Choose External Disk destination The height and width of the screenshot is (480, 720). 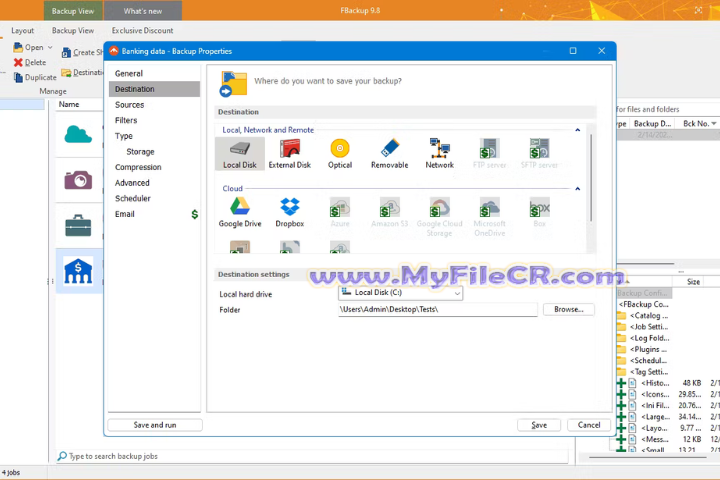pos(290,154)
